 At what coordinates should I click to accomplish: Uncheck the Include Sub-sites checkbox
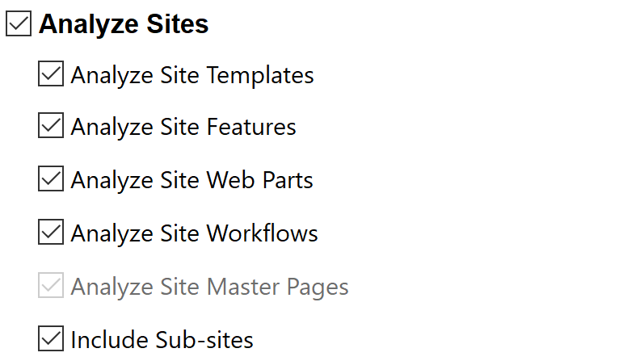(x=51, y=338)
